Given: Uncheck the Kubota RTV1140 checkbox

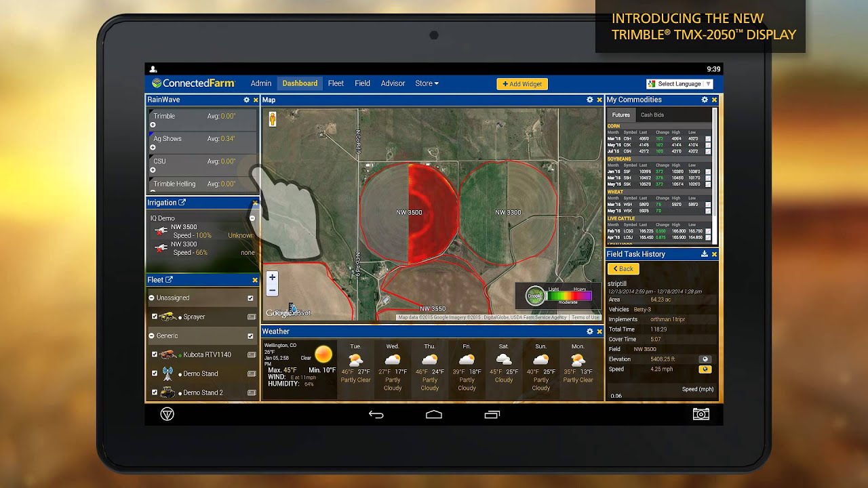Looking at the screenshot, I should [155, 354].
